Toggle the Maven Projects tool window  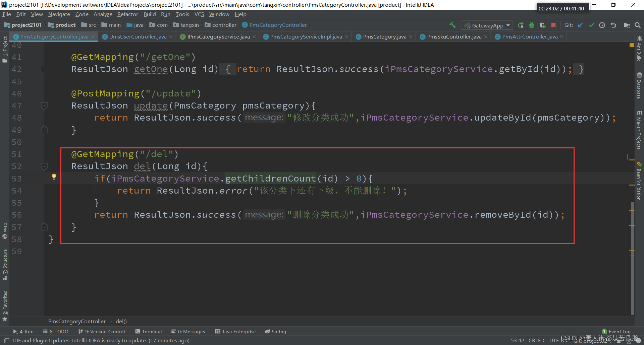point(639,130)
